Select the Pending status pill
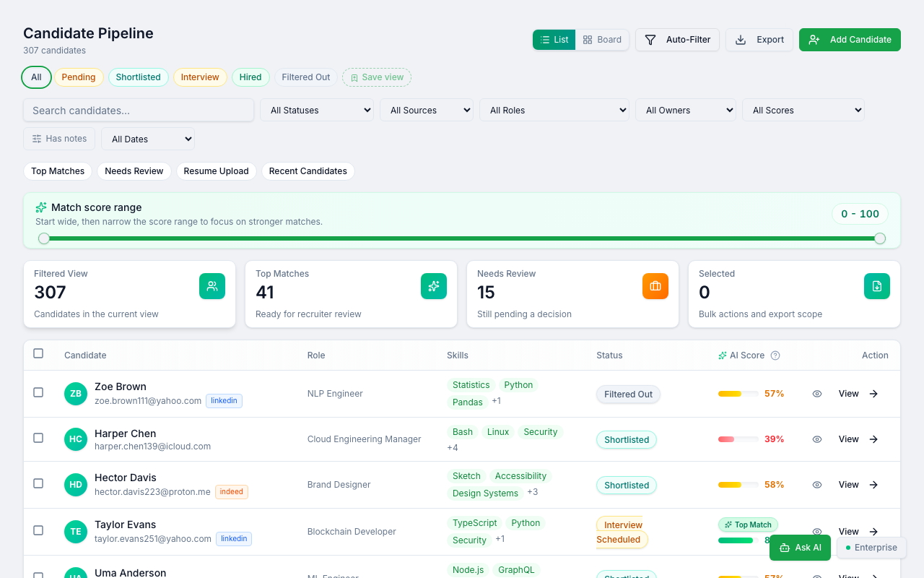924x578 pixels. [79, 77]
